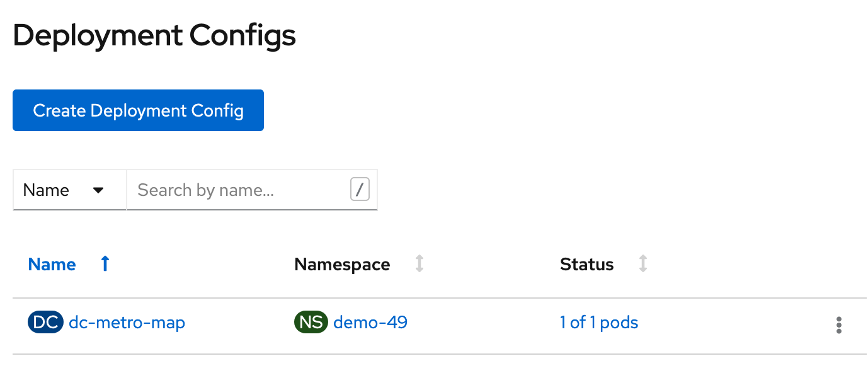This screenshot has width=868, height=373.
Task: Click the green NS namespace badge
Action: (x=311, y=323)
